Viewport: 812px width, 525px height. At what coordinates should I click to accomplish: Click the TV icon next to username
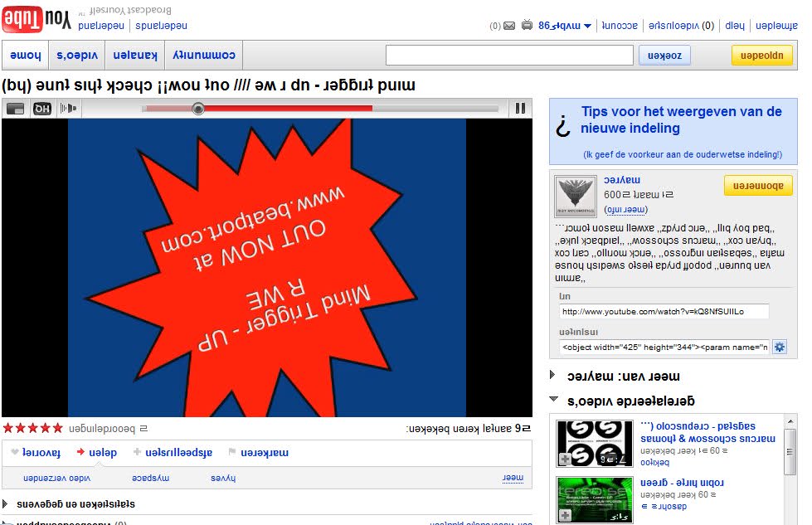coord(527,26)
